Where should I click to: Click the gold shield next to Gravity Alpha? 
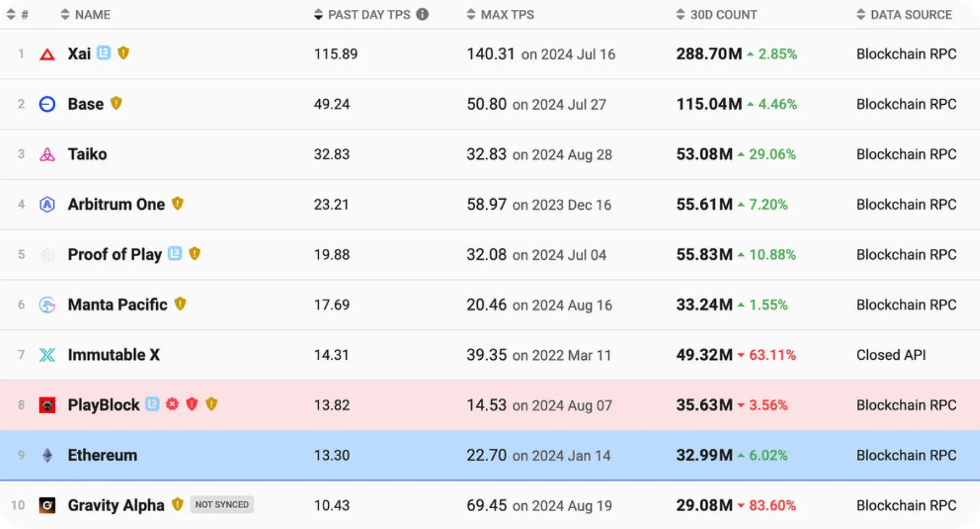pyautogui.click(x=178, y=504)
